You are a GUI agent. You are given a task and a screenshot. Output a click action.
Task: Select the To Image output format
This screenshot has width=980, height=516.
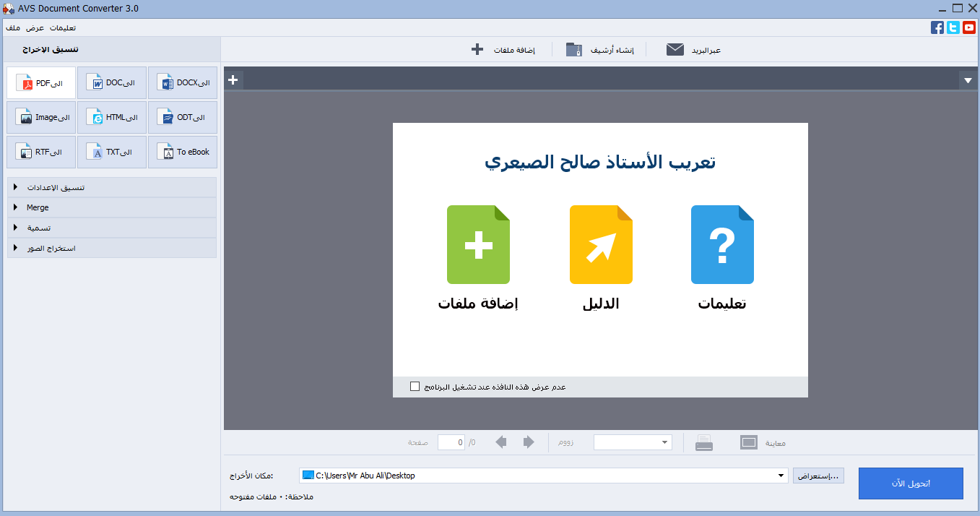pyautogui.click(x=41, y=118)
